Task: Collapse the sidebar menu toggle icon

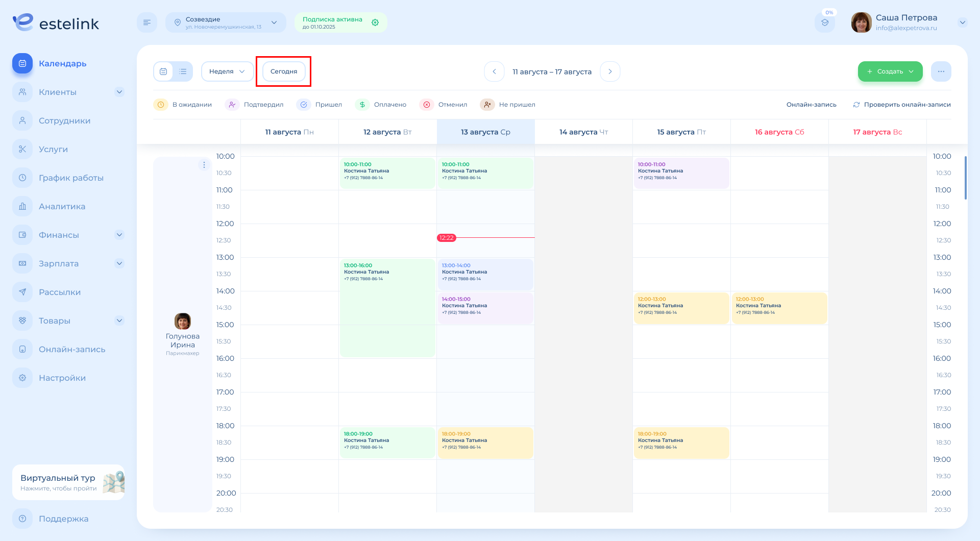Action: pyautogui.click(x=147, y=22)
